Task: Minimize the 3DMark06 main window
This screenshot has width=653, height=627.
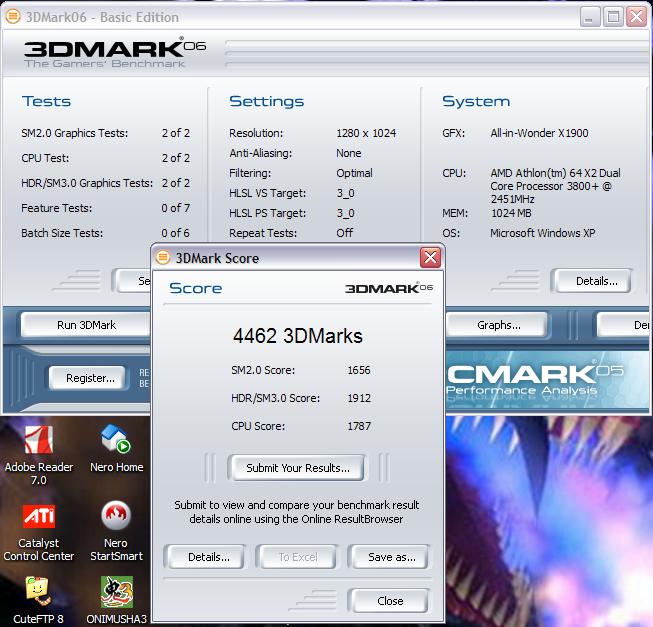Action: click(x=587, y=16)
